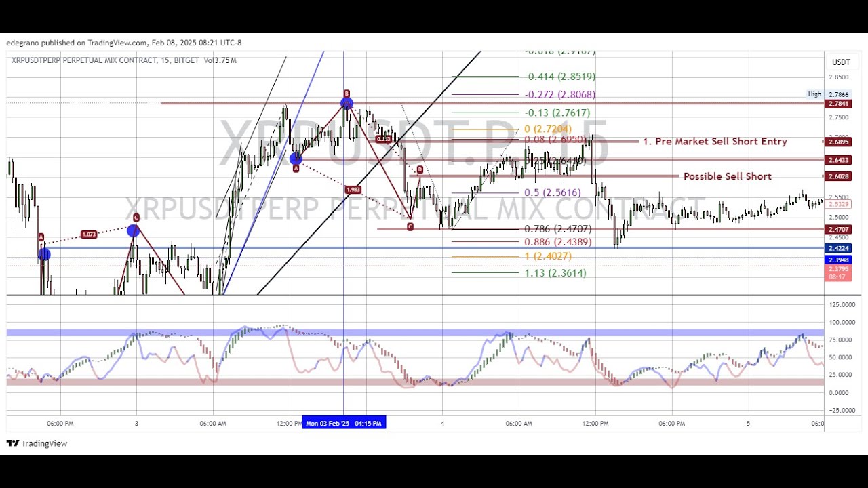The width and height of the screenshot is (868, 488).
Task: Select the 2.6028 price axis label
Action: click(x=838, y=176)
